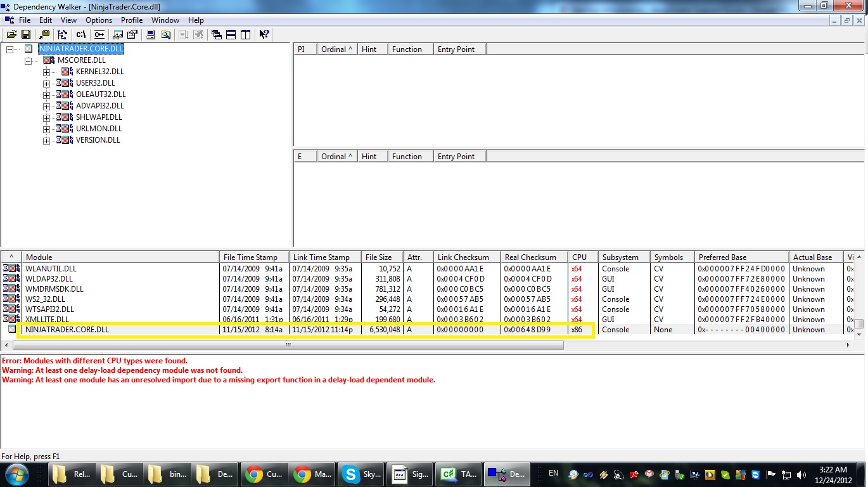The height and width of the screenshot is (487, 868).
Task: Toggle the Full Paths (c:\) toolbar icon
Action: (81, 34)
